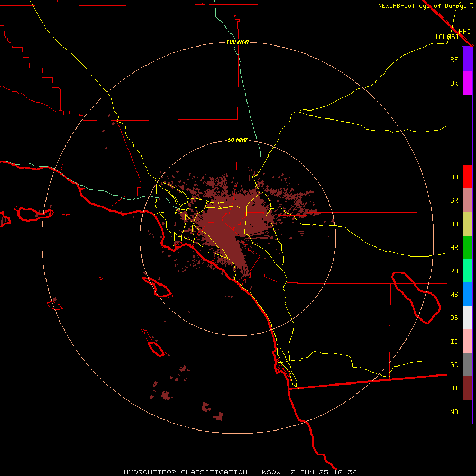Viewport: 476px width, 476px height.
Task: Click the WS legend label
Action: [454, 295]
